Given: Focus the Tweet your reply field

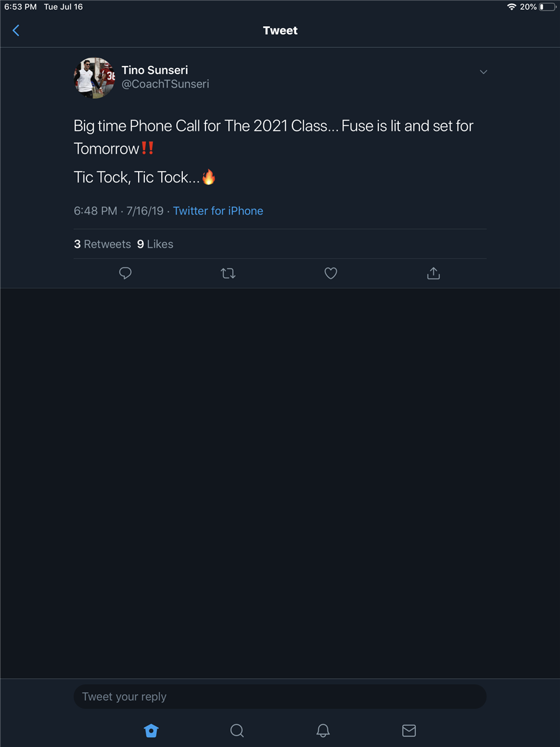Looking at the screenshot, I should (280, 697).
